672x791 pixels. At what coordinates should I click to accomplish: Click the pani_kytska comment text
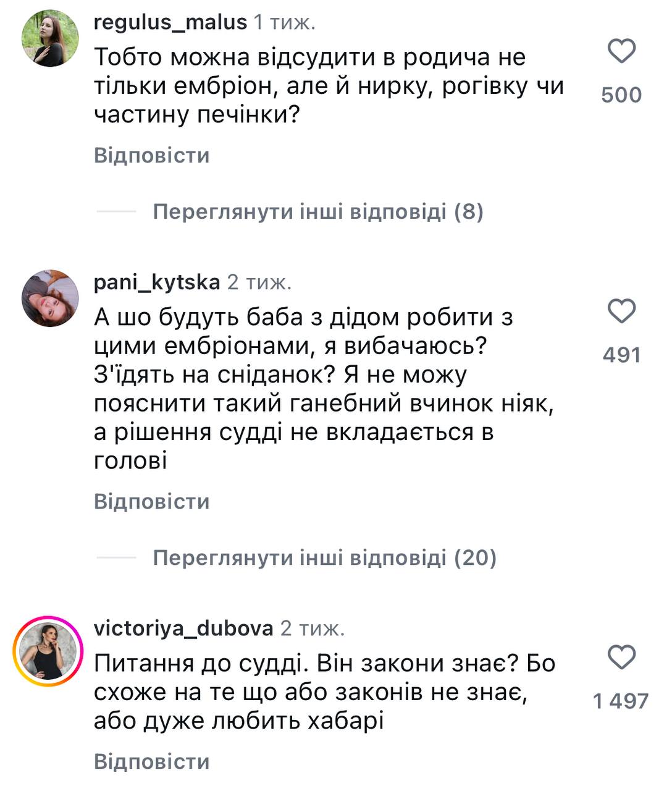(321, 389)
